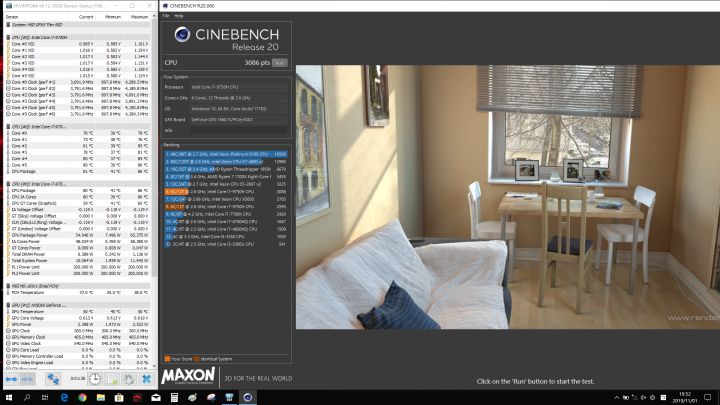This screenshot has height=405, width=720.
Task: Open the red MSI Dragon Center taskbar icon
Action: click(137, 398)
